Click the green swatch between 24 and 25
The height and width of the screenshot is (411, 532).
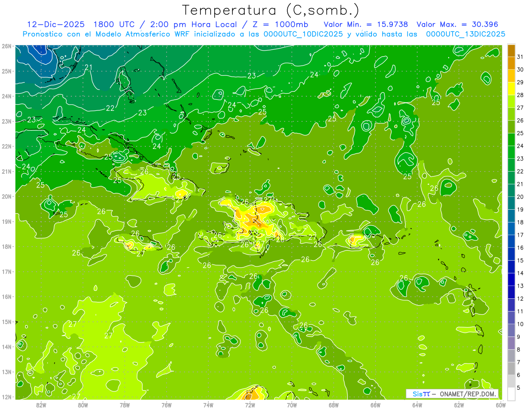tap(511, 140)
